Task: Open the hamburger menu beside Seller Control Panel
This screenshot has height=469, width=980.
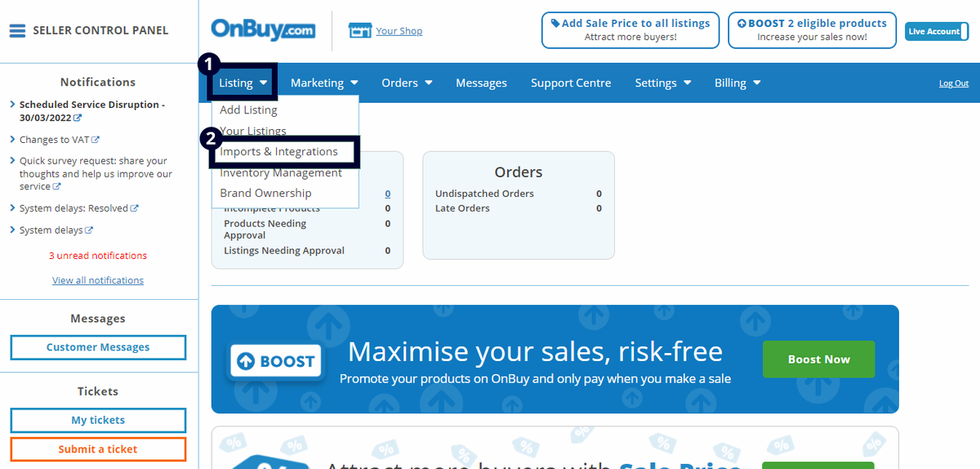Action: [x=17, y=31]
